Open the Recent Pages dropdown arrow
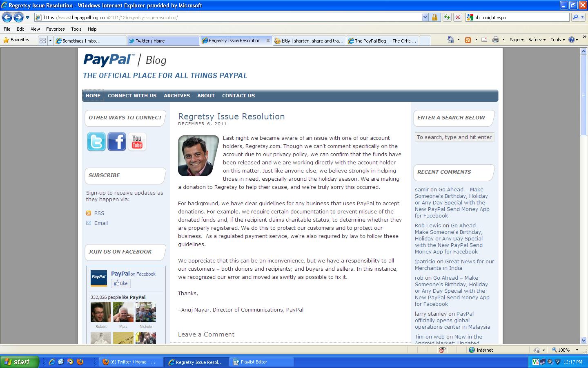 27,18
